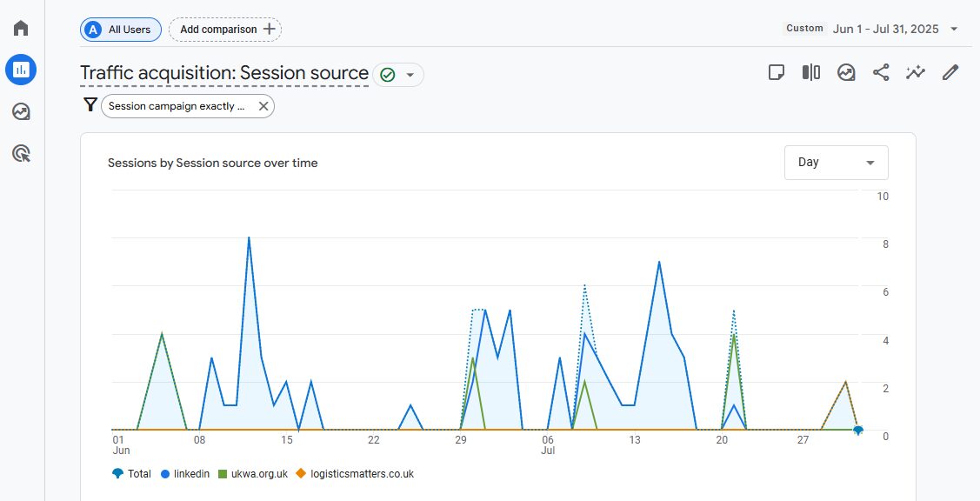The height and width of the screenshot is (501, 980).
Task: Click the chart insights icon
Action: point(846,72)
